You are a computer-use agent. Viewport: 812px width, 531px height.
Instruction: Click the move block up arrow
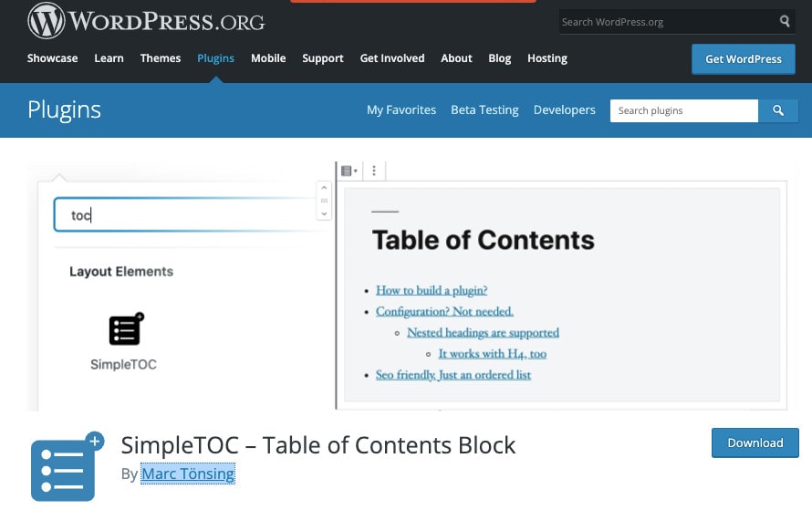click(324, 188)
